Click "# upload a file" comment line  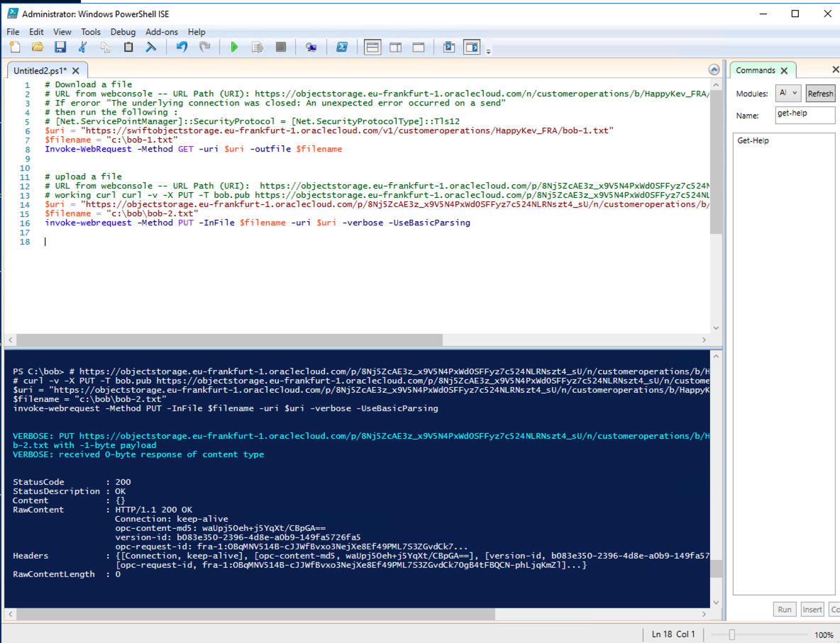83,177
